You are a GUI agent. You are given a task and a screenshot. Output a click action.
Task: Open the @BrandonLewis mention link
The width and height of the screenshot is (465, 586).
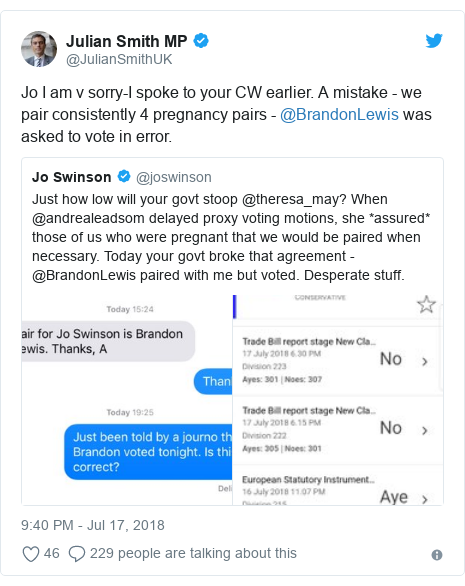(339, 114)
